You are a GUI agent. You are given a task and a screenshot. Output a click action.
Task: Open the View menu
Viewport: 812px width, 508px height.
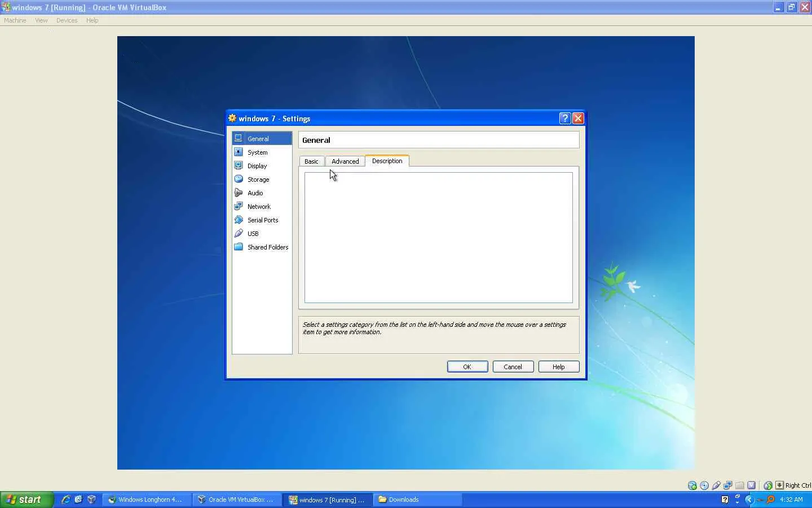(41, 20)
